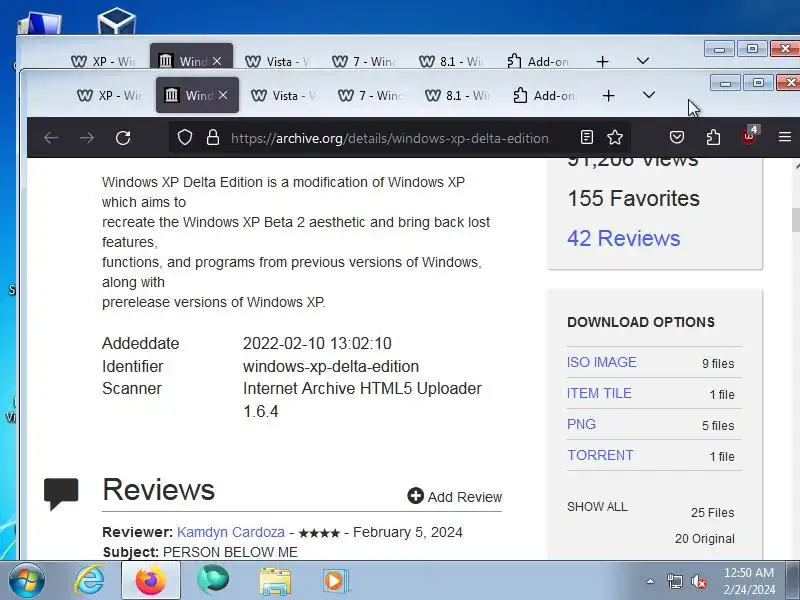Open Windows Explorer from the taskbar
The width and height of the screenshot is (800, 600).
pos(275,581)
